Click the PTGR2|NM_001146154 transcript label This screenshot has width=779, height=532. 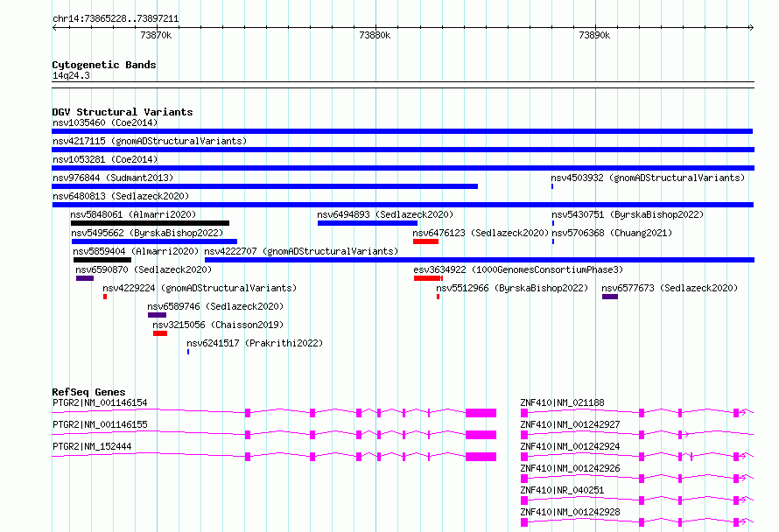(x=100, y=402)
